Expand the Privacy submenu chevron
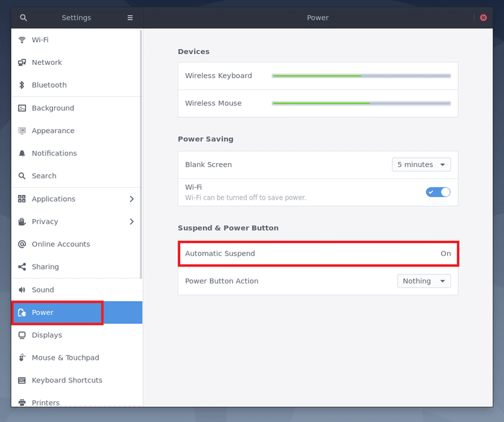Screen dimensions: 504x422 (x=132, y=222)
